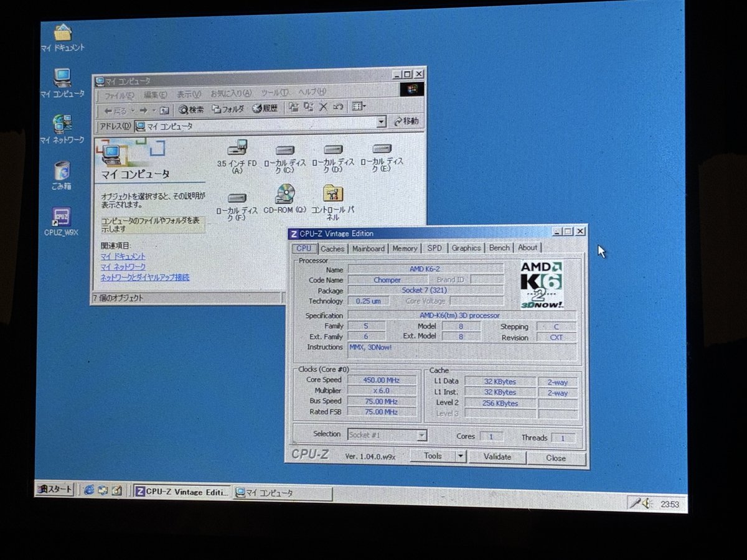Click the copy-to-folder toolbar icon
This screenshot has width=747, height=560.
click(x=309, y=107)
